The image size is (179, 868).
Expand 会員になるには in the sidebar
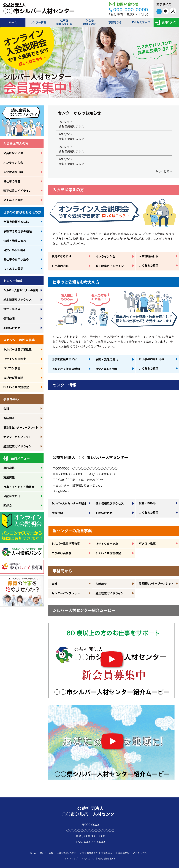(22, 153)
